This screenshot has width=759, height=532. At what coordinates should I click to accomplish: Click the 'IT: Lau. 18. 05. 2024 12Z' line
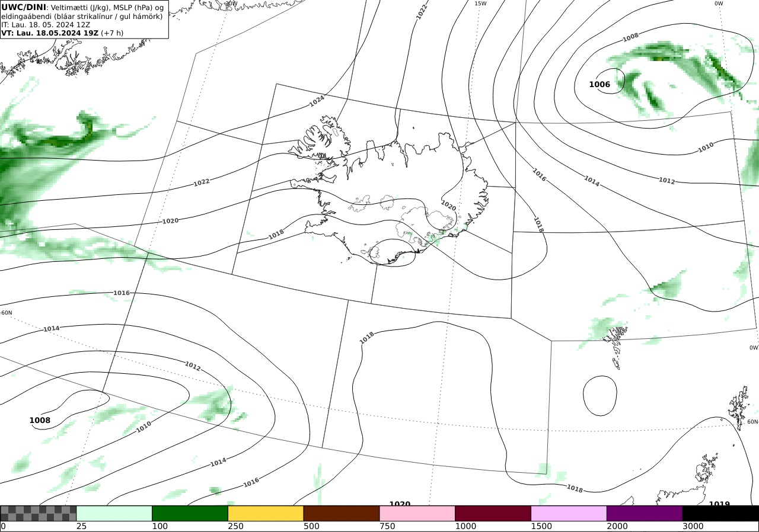46,25
